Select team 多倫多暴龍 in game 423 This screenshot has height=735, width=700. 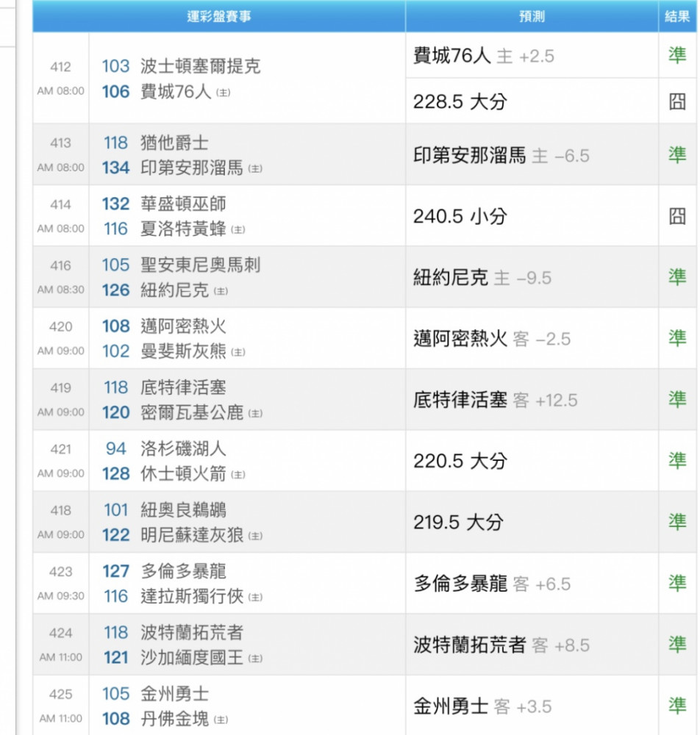point(183,571)
